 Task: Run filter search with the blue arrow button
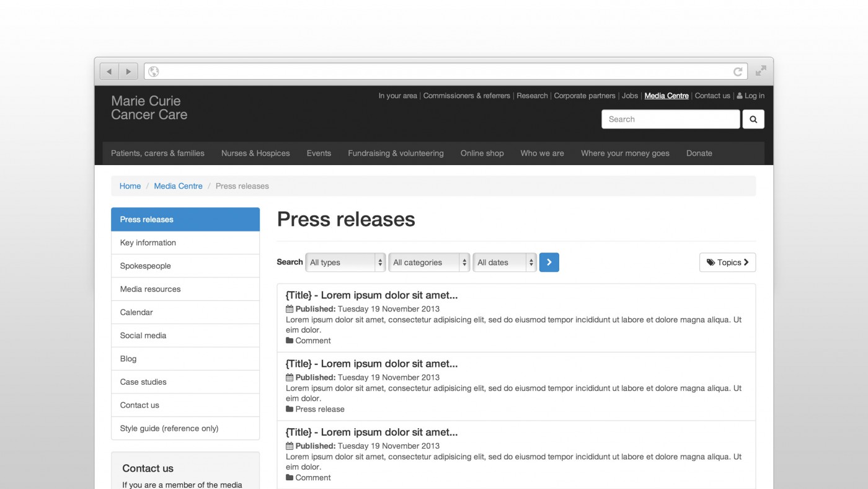click(549, 262)
